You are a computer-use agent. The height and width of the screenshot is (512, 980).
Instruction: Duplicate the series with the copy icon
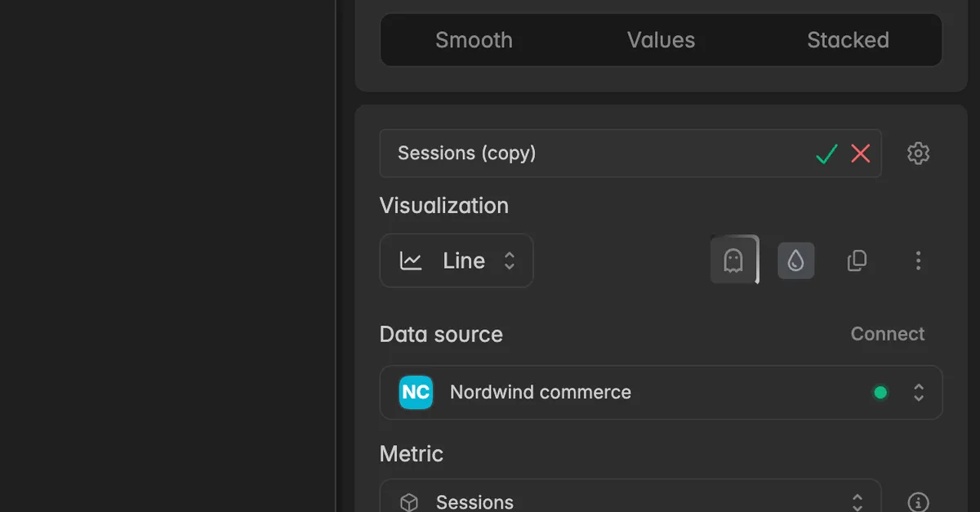click(857, 260)
